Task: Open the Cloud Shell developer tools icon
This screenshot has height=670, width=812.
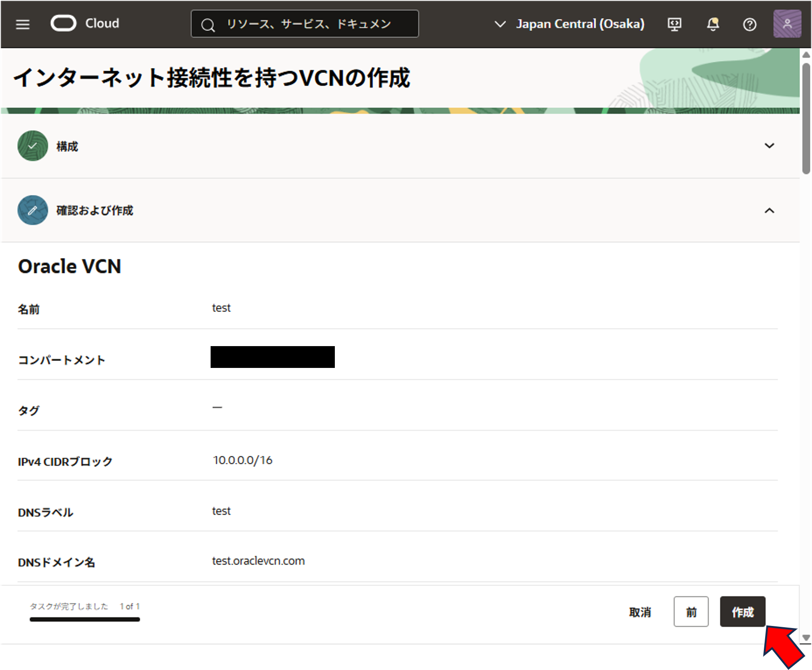Action: pos(674,24)
